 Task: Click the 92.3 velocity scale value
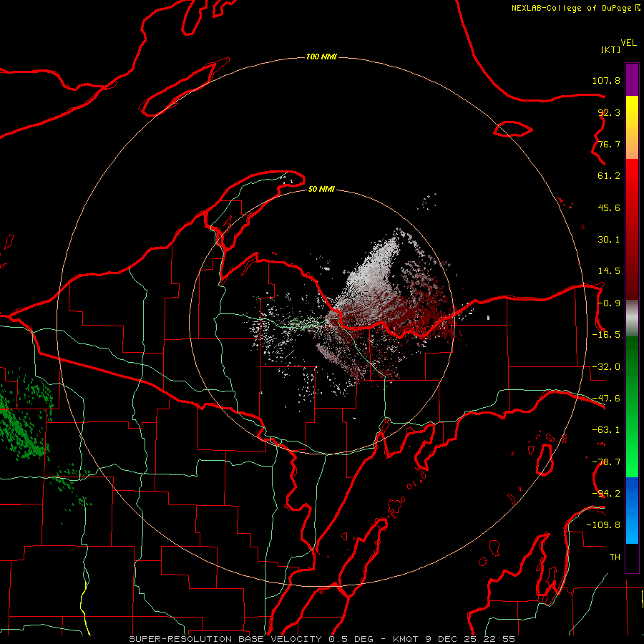[609, 112]
